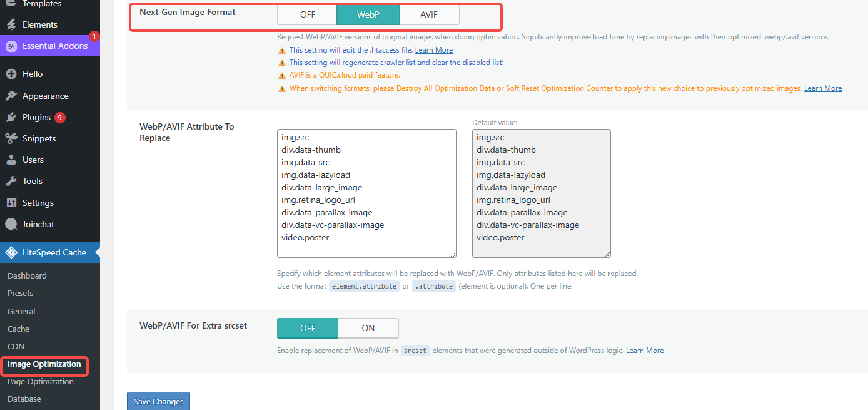Switch Next-Gen Image Format to AVIF
Screen dimensions: 868x410
point(429,14)
